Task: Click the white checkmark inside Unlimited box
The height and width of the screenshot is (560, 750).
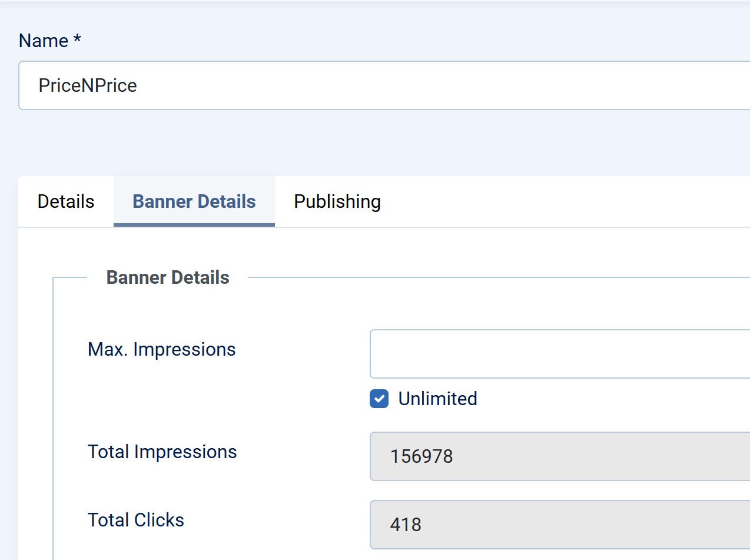Action: pos(379,399)
